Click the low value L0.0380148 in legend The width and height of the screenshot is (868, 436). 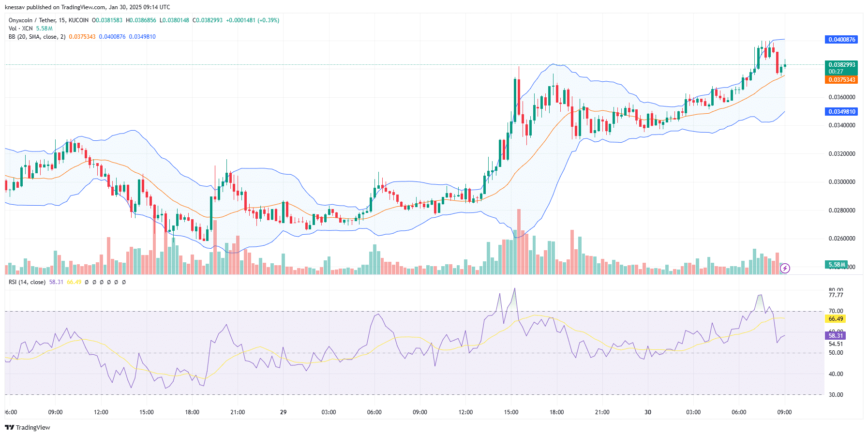pos(174,20)
